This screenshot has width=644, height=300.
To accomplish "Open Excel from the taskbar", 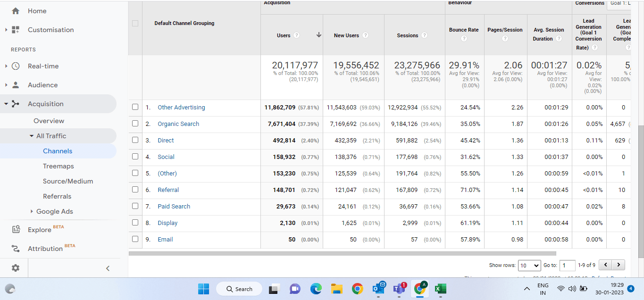I will point(440,289).
